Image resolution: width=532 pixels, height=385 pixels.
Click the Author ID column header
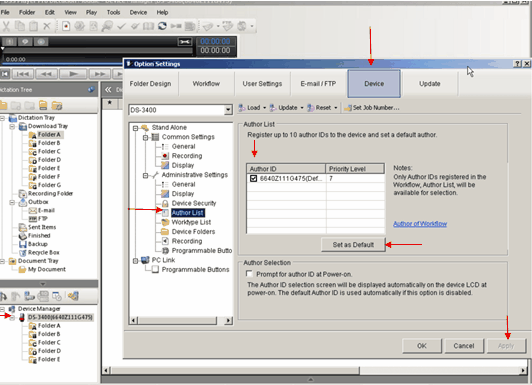click(x=286, y=169)
